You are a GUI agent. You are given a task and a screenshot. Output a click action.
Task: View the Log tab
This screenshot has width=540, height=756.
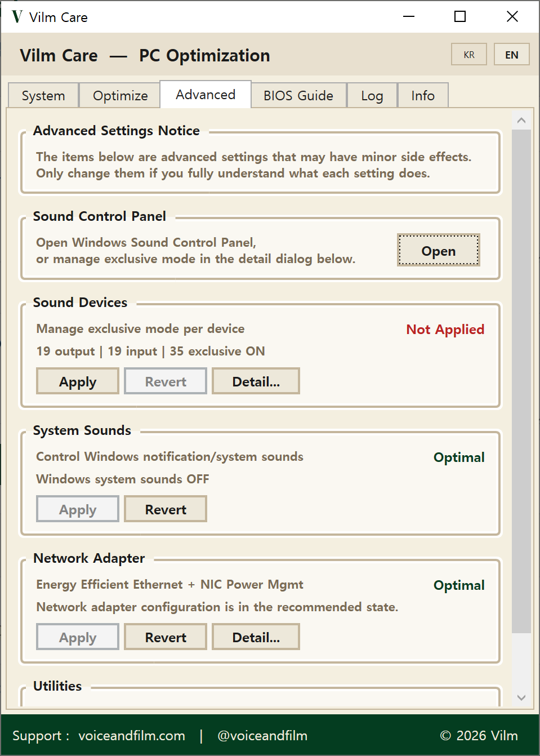coord(372,95)
